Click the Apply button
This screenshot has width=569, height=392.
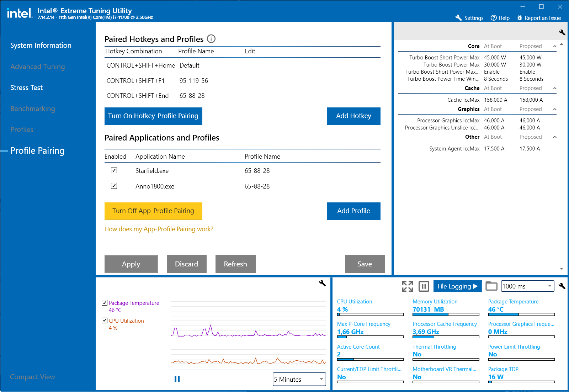[131, 264]
